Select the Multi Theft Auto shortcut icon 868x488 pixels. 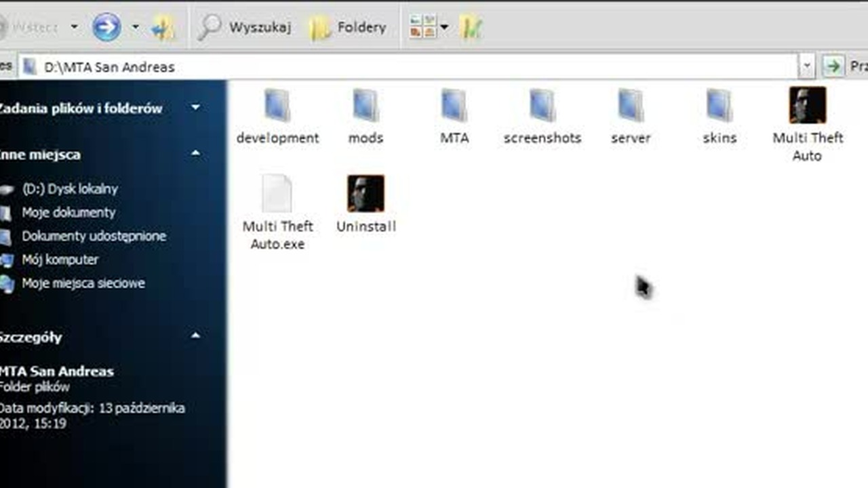coord(808,105)
